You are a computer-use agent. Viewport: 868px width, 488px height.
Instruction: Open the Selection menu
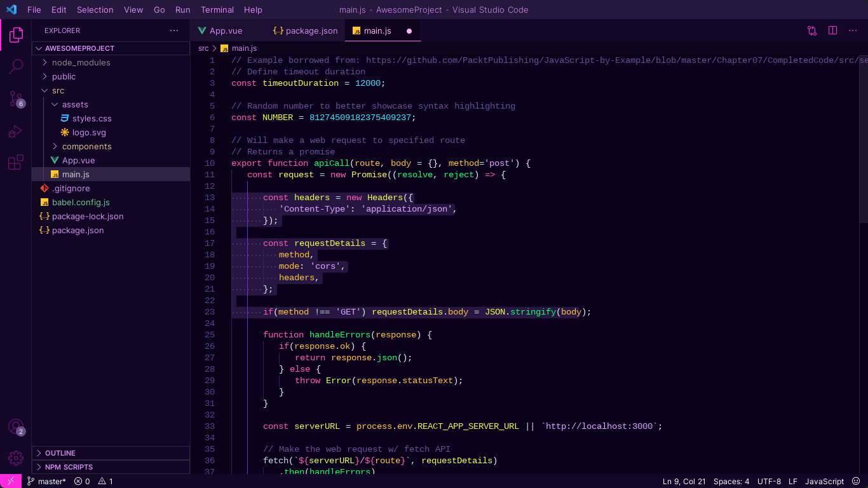tap(95, 10)
